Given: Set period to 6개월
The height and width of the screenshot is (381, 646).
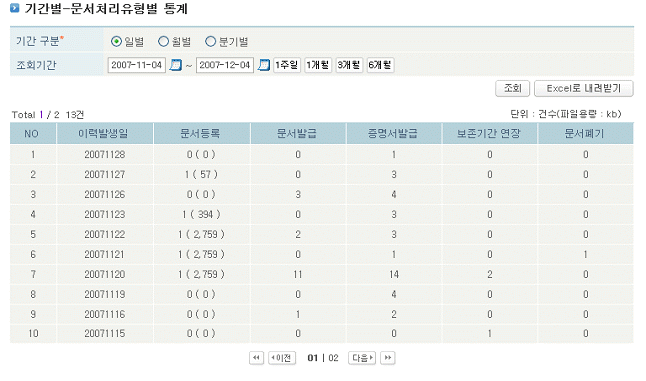Looking at the screenshot, I should click(x=380, y=65).
